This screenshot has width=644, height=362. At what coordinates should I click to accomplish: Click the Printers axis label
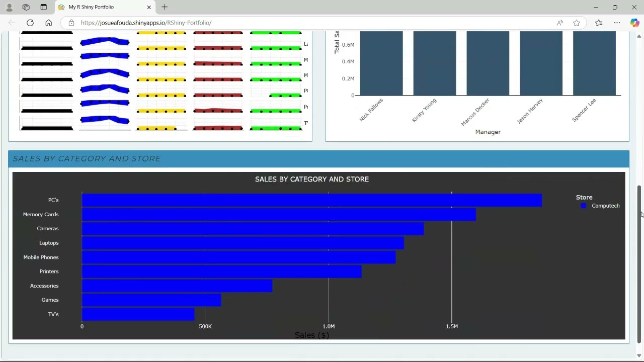tap(49, 271)
